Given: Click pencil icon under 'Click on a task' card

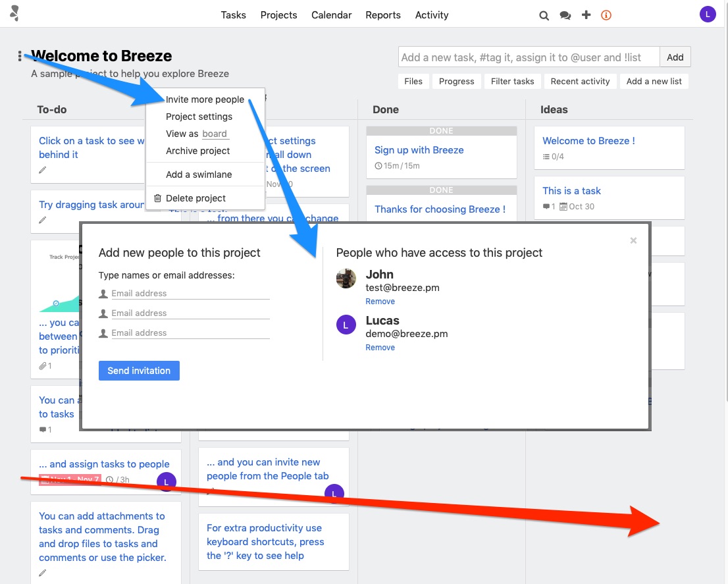Looking at the screenshot, I should pyautogui.click(x=43, y=170).
